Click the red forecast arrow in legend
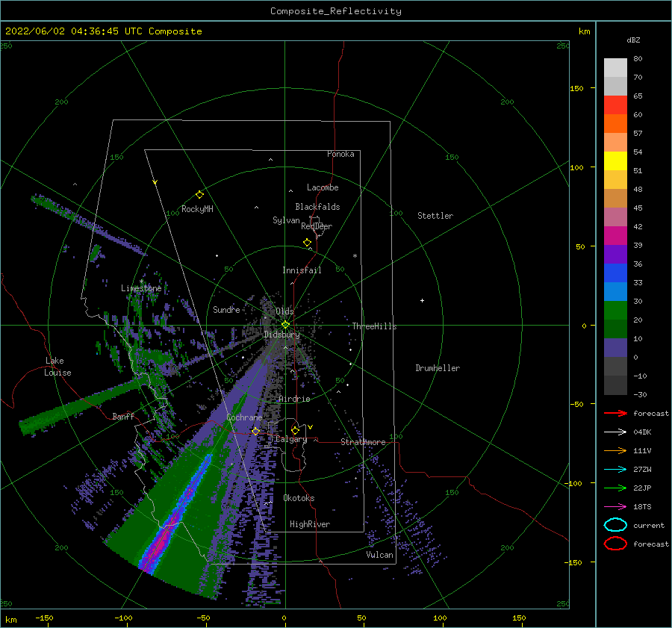Viewport: 672px width, 628px height. tap(615, 413)
